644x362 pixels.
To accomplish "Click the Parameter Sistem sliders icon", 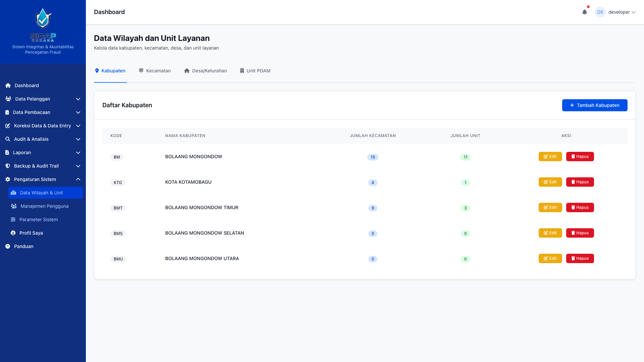I will point(13,220).
